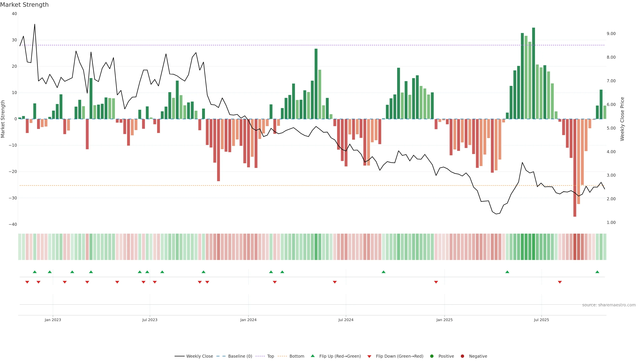Click Flip Down red triangle legend icon
This screenshot has height=362, width=644.
pos(369,356)
